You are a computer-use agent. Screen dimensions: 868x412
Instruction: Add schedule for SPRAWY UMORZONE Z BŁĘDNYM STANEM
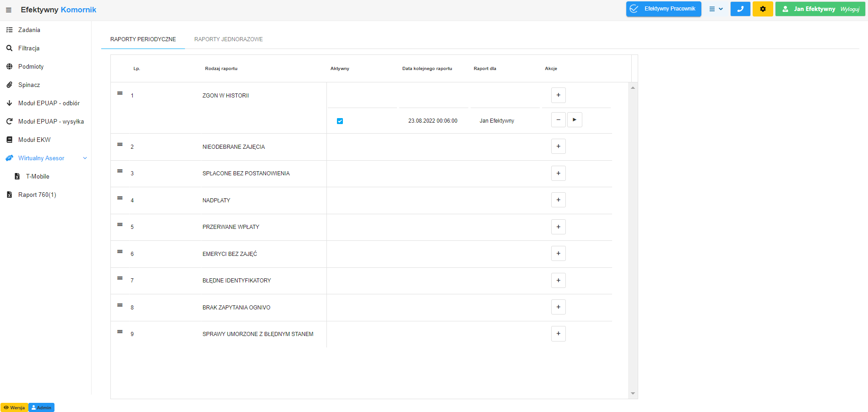click(x=558, y=334)
